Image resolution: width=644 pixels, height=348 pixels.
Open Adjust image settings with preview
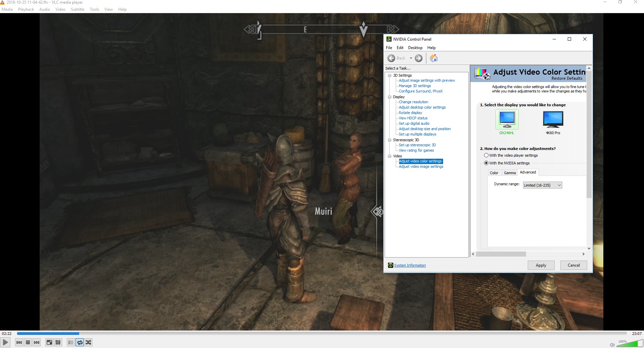[x=427, y=81]
